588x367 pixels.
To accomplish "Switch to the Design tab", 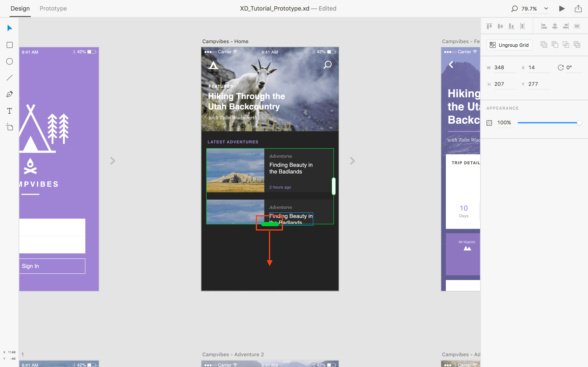I will click(x=20, y=8).
